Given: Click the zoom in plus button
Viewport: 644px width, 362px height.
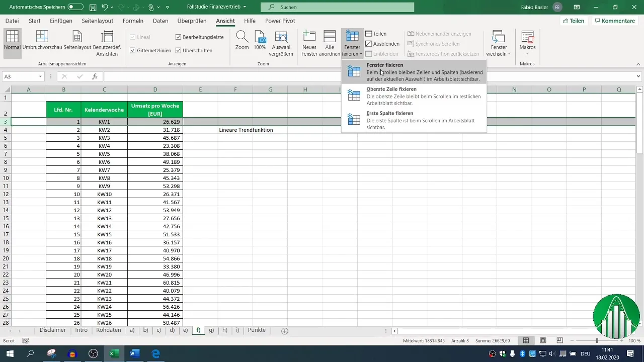Looking at the screenshot, I should pos(622,340).
